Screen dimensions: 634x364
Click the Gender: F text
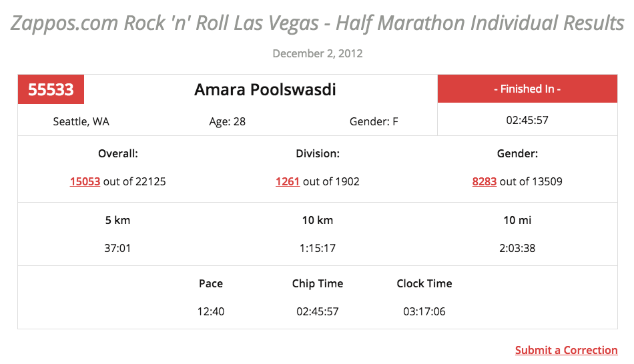(374, 121)
